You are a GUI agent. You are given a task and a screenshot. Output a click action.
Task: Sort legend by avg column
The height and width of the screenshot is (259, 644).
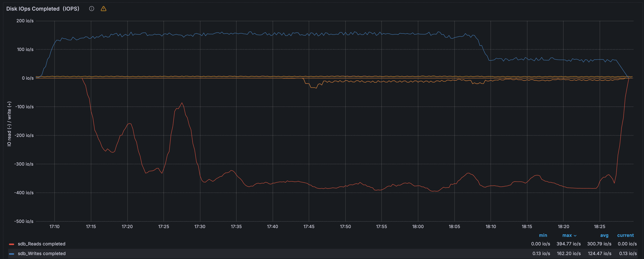coord(604,235)
